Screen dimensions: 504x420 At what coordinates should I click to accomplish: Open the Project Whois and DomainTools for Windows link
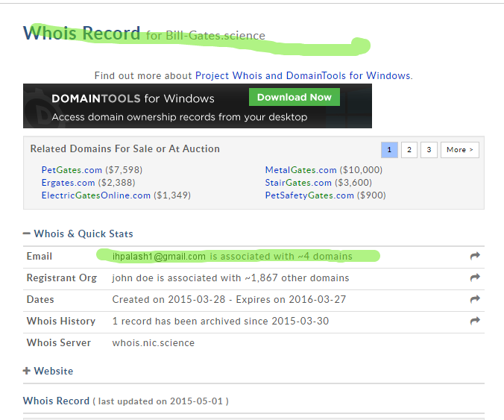(x=303, y=75)
